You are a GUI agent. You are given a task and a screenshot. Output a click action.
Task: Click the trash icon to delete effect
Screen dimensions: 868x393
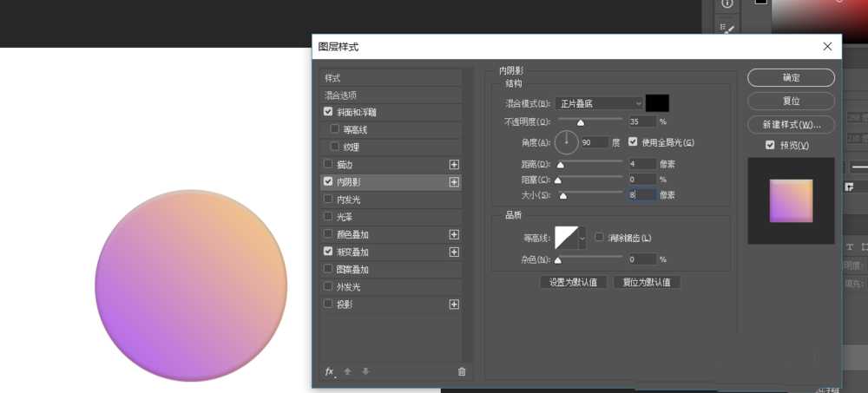[x=462, y=371]
